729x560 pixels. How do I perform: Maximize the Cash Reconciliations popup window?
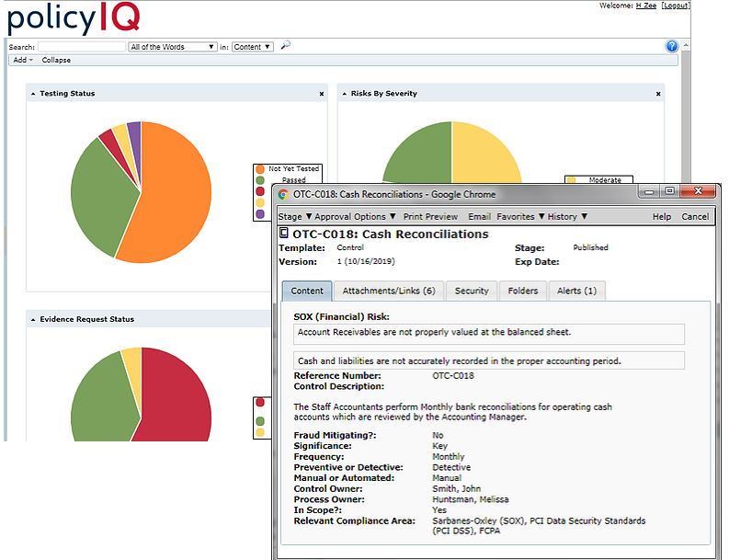point(669,191)
